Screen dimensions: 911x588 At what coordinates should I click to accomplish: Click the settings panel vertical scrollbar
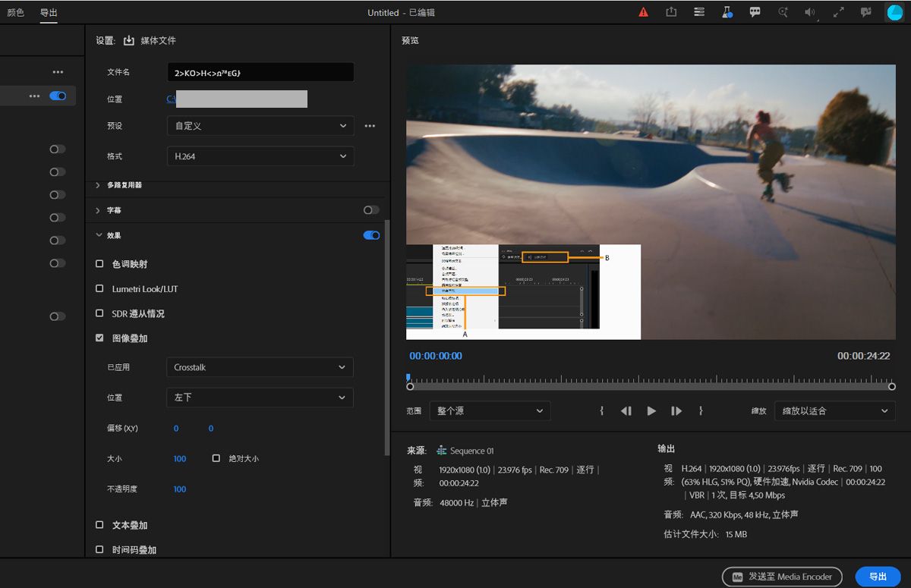click(387, 338)
